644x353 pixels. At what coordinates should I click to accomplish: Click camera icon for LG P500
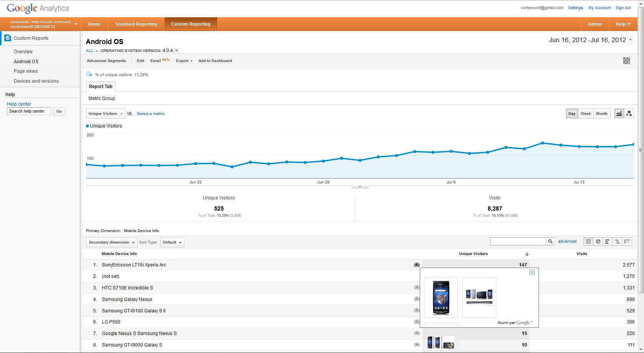point(417,322)
